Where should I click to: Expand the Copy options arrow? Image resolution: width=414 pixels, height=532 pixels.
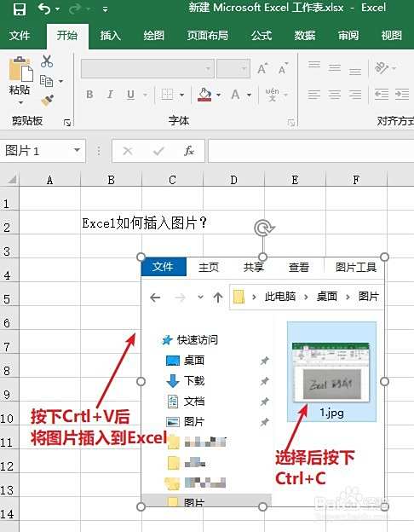point(60,81)
